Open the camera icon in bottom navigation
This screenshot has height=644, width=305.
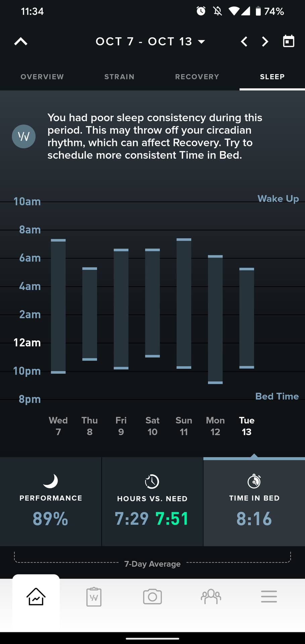[x=152, y=597]
